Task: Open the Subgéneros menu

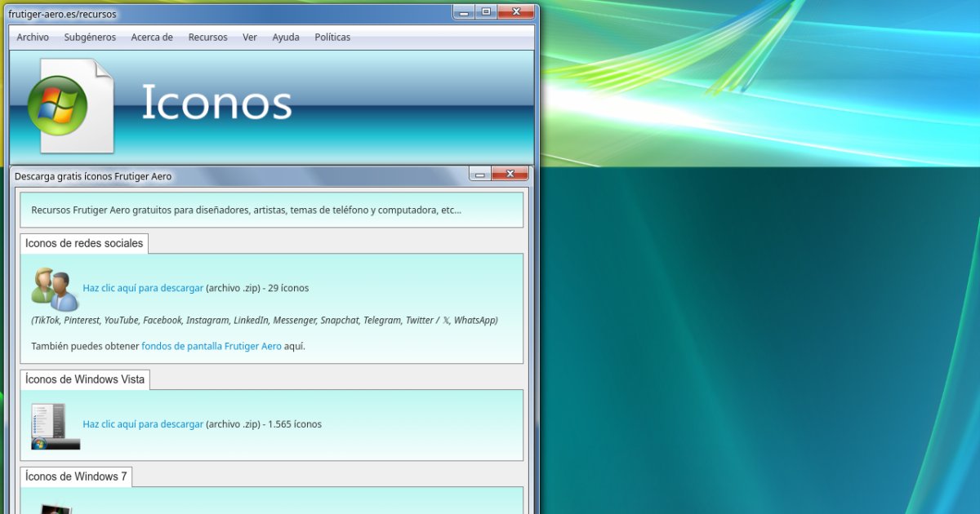Action: coord(90,38)
